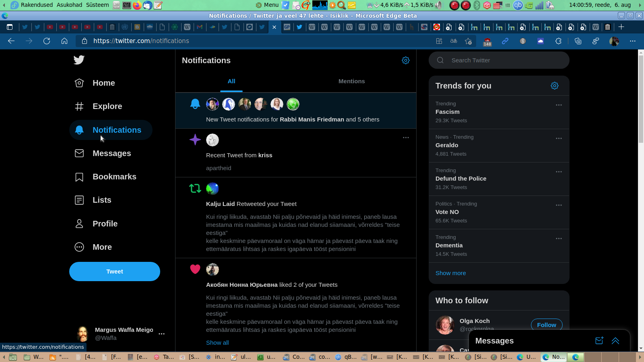Open options for Defund the Police trend

559,172
